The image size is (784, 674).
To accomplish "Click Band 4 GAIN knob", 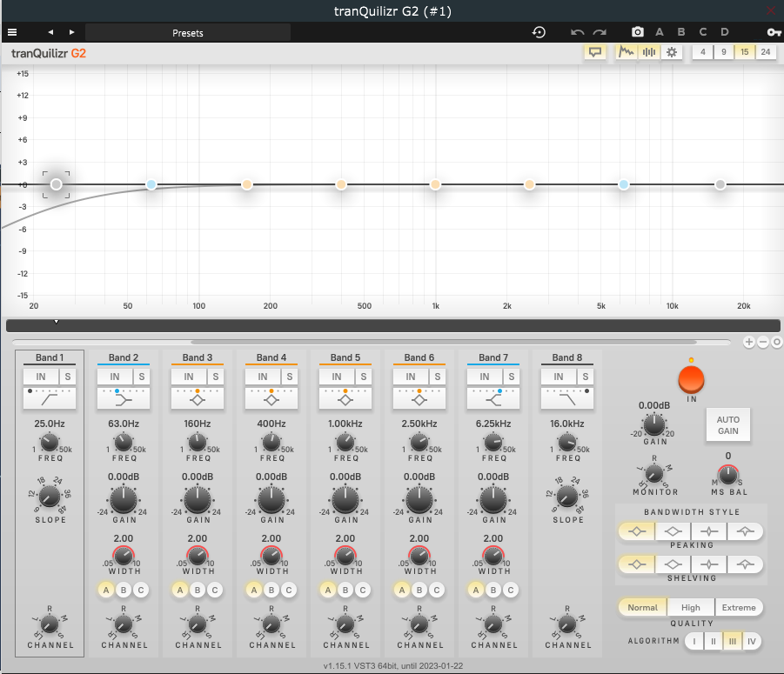I will [271, 499].
